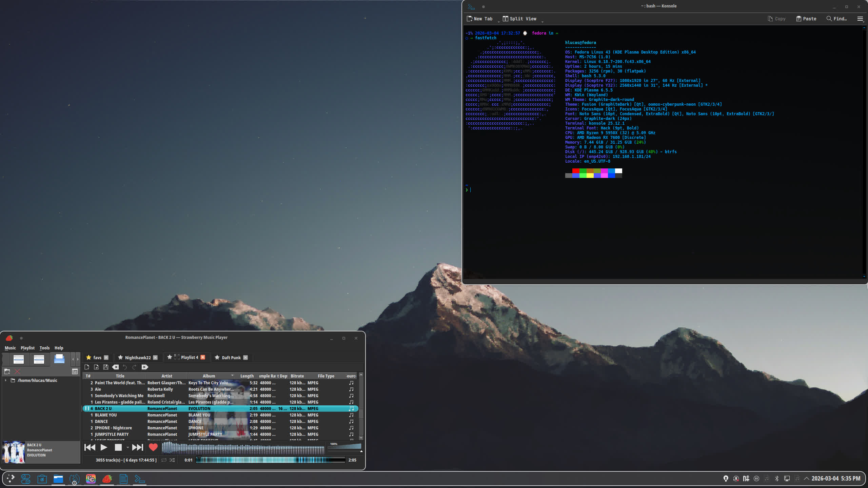The image size is (868, 488).
Task: Click the Konsole terminal taskbar icon
Action: [139, 479]
